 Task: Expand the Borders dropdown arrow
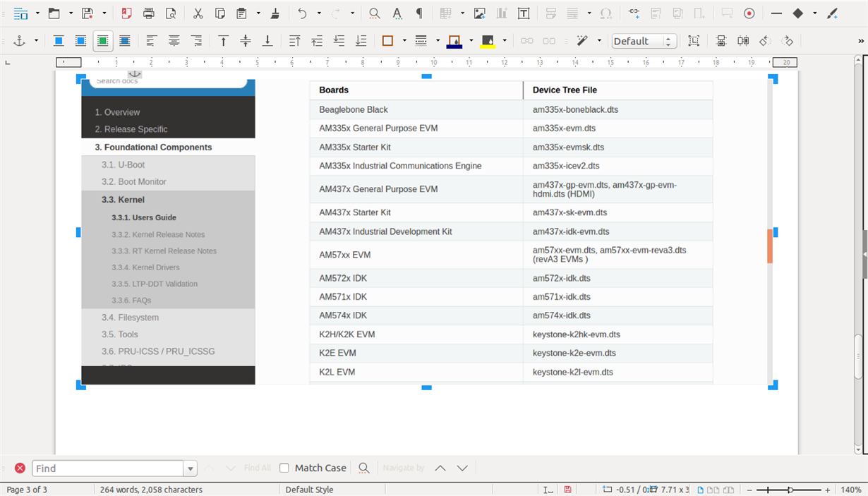pyautogui.click(x=404, y=41)
